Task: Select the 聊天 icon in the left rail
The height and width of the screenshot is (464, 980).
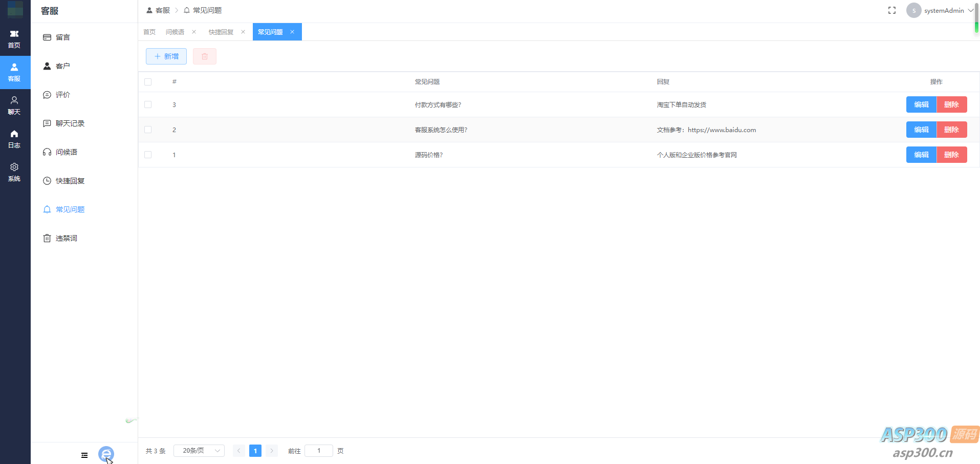Action: coord(15,105)
